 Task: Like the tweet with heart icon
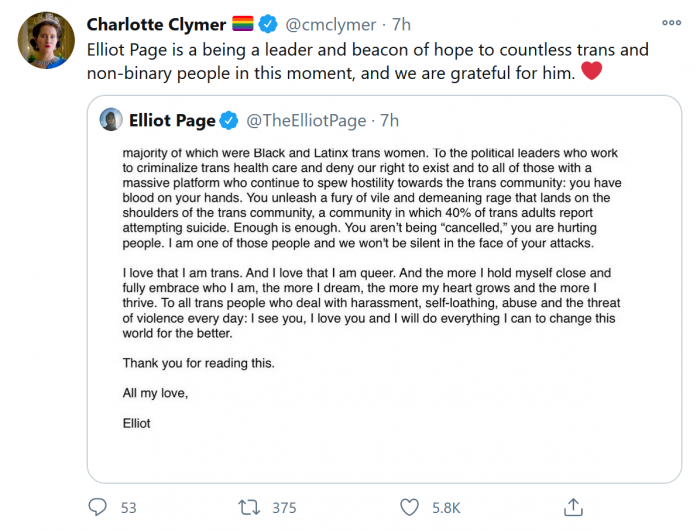click(408, 507)
